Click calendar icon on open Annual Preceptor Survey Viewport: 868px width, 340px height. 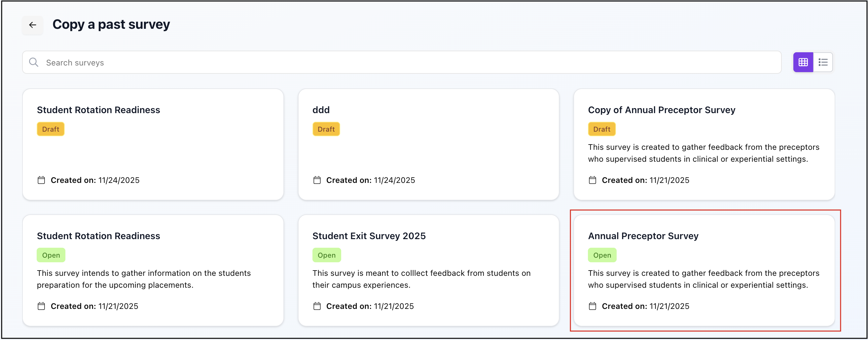pyautogui.click(x=592, y=306)
